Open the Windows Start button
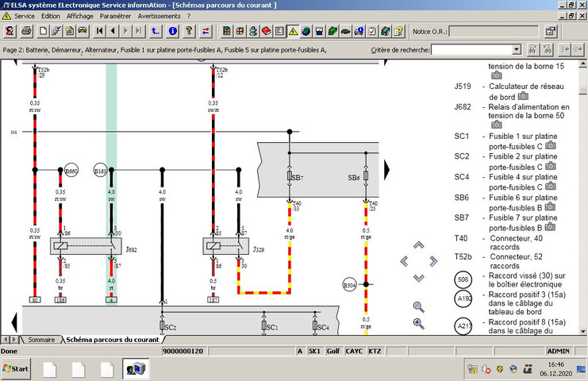Viewport: 588px width, 381px height. click(15, 369)
